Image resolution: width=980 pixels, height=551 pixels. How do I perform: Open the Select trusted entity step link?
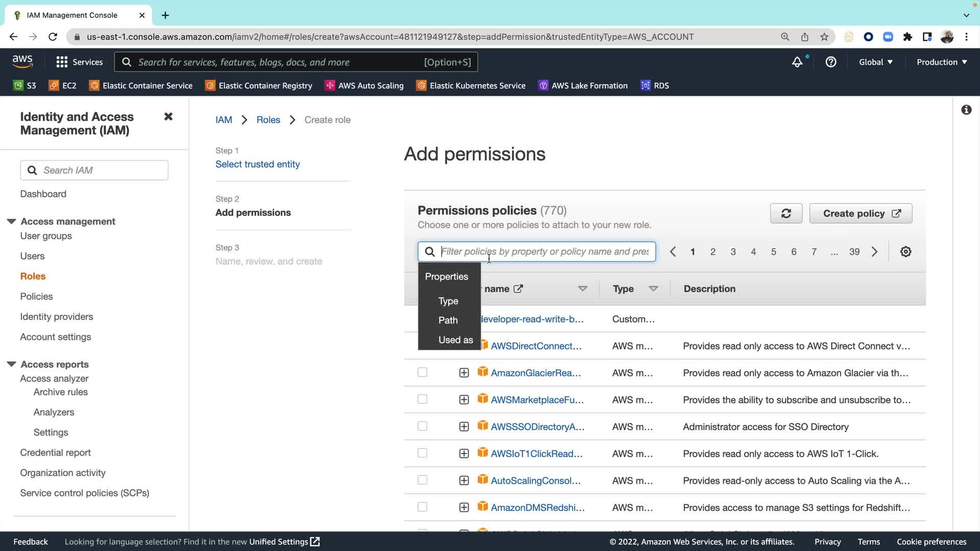point(257,164)
